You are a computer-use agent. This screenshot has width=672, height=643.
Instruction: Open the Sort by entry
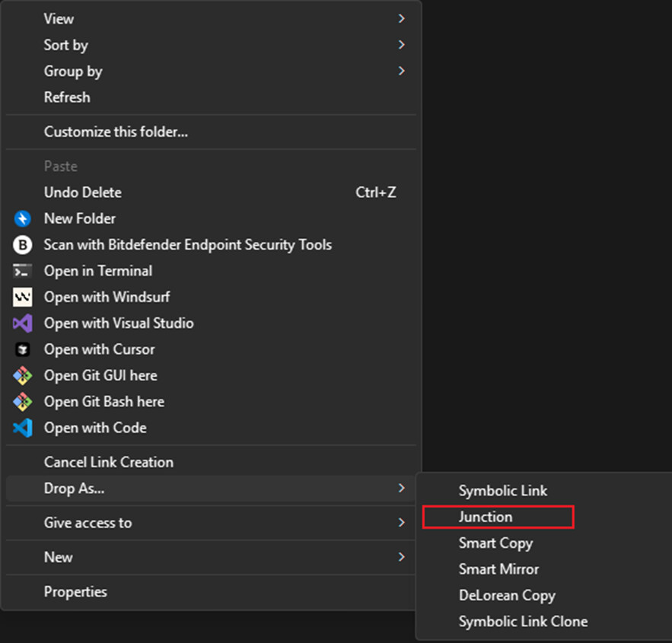click(211, 45)
